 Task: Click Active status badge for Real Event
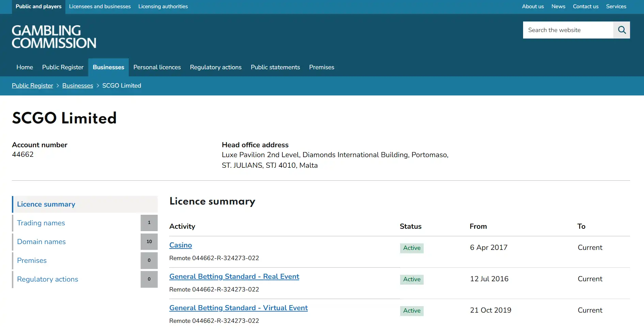click(412, 279)
